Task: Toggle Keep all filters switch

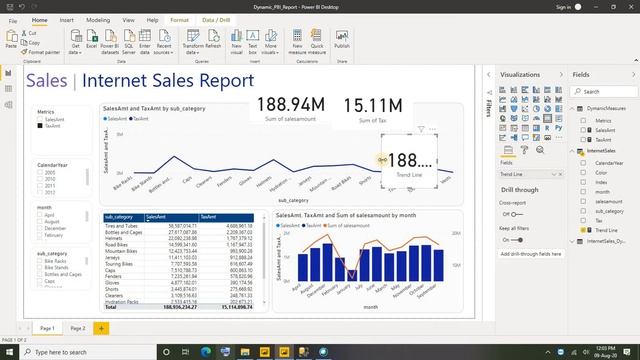Action: pos(517,240)
